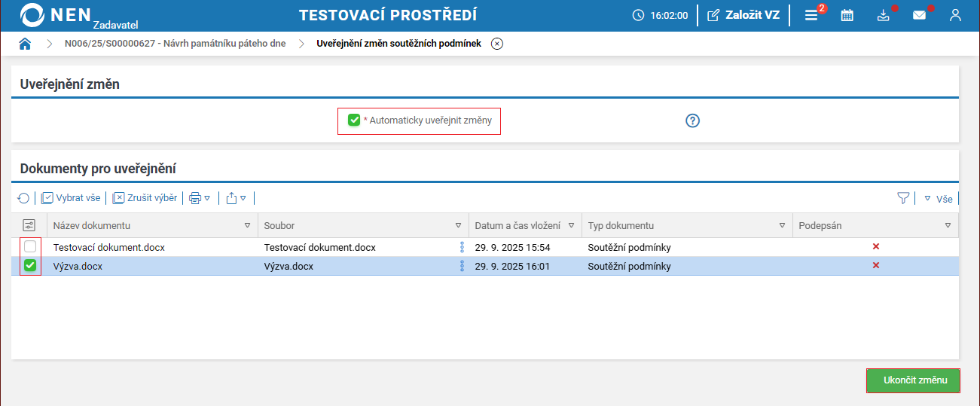Screen dimensions: 980x406
Task: Uncheck the Výzva.docx row checkbox
Action: click(x=30, y=265)
